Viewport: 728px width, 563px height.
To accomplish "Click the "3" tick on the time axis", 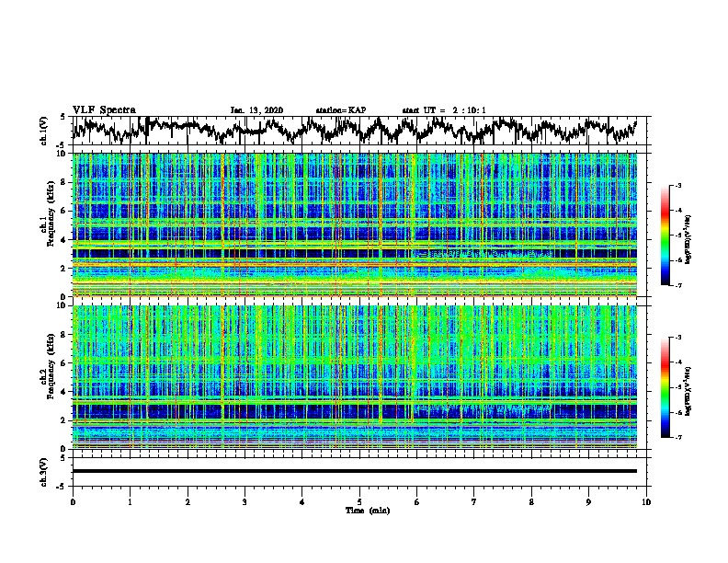I will click(x=245, y=502).
